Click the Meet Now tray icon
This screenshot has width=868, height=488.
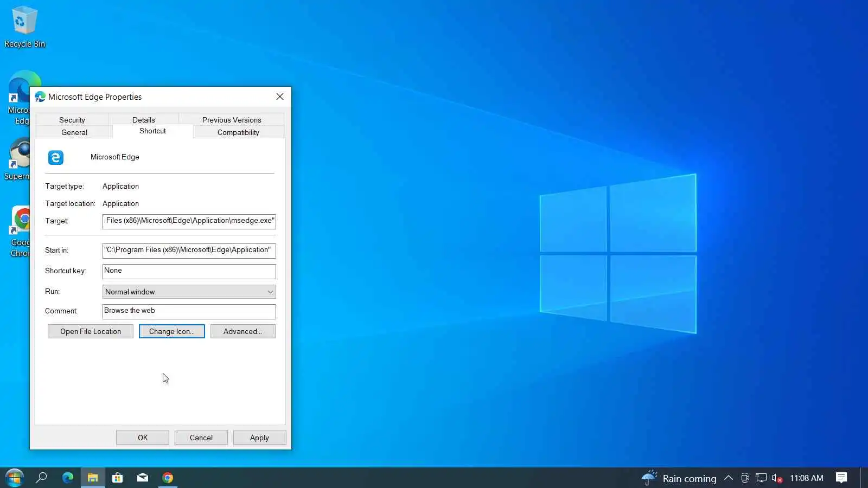tap(745, 478)
